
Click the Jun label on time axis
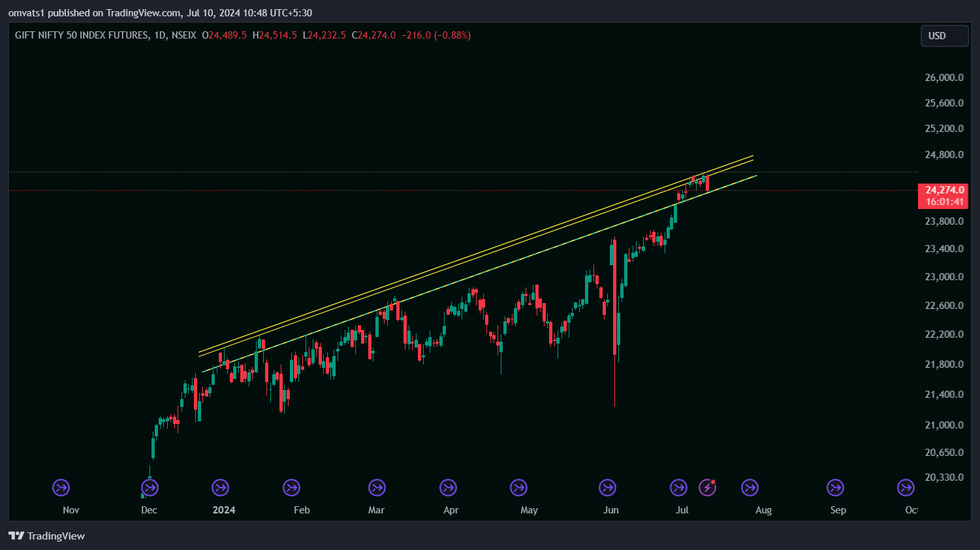pyautogui.click(x=610, y=510)
